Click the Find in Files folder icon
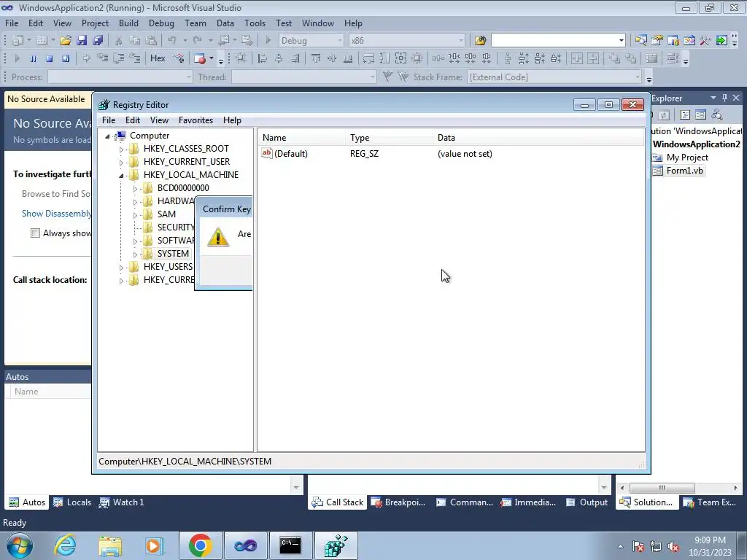The image size is (747, 560). 480,41
